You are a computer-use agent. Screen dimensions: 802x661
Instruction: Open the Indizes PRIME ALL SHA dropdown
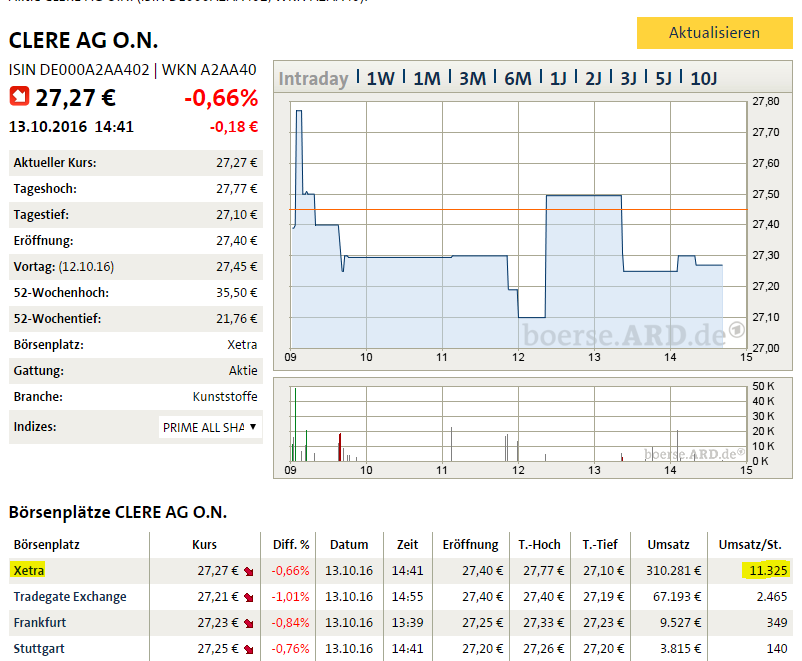(x=210, y=427)
